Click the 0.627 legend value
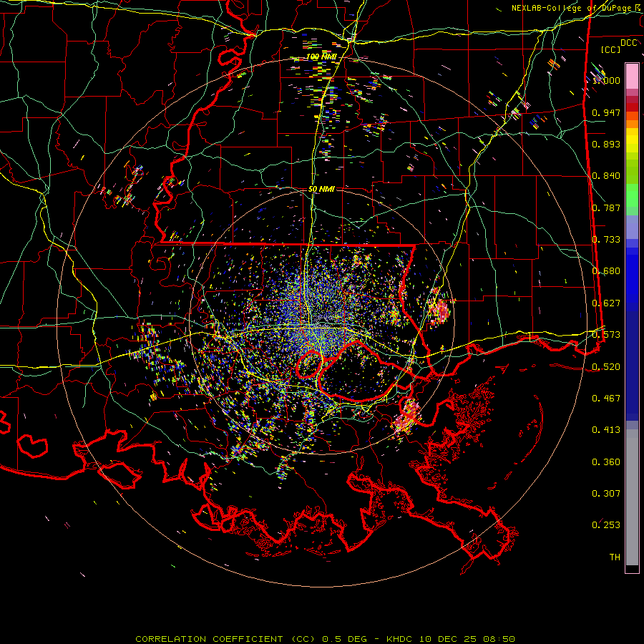This screenshot has height=644, width=644. 606,303
